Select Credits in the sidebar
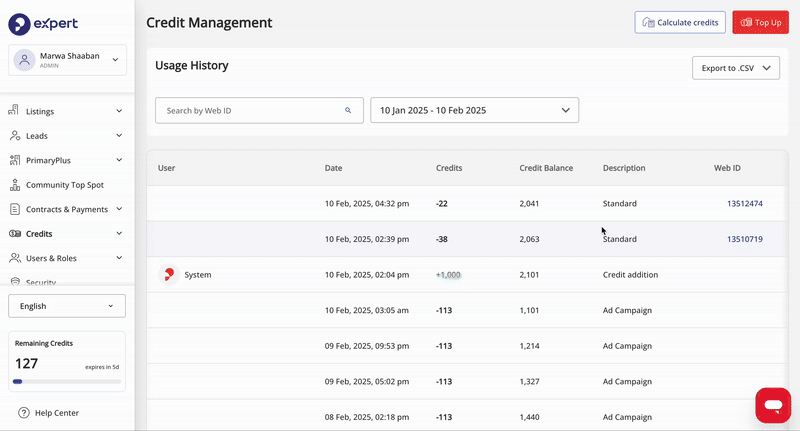Image resolution: width=800 pixels, height=431 pixels. coord(39,234)
